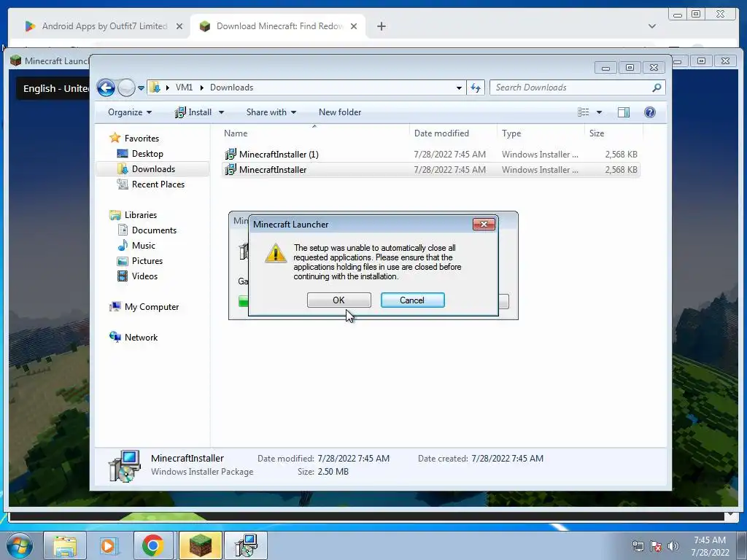Image resolution: width=747 pixels, height=560 pixels.
Task: Expand the Install button dropdown arrow
Action: pos(221,112)
